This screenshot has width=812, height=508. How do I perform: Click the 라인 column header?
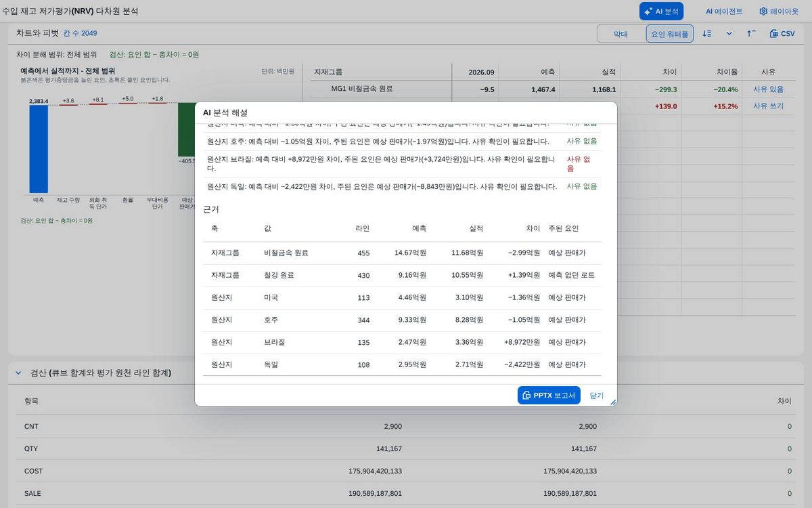362,229
